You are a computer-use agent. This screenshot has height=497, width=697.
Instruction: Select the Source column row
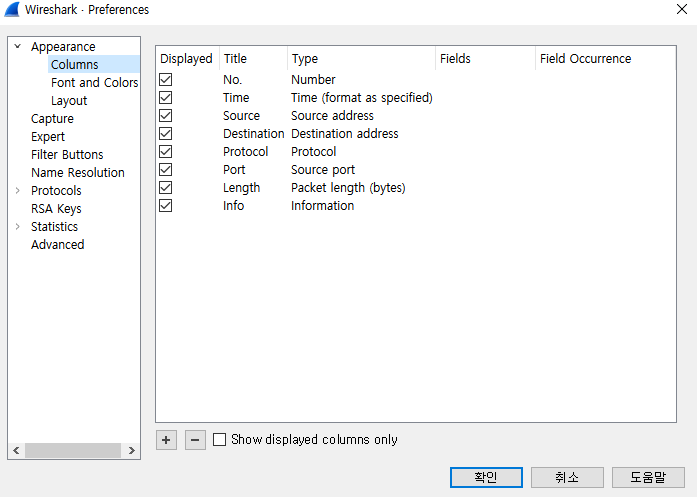coord(241,116)
